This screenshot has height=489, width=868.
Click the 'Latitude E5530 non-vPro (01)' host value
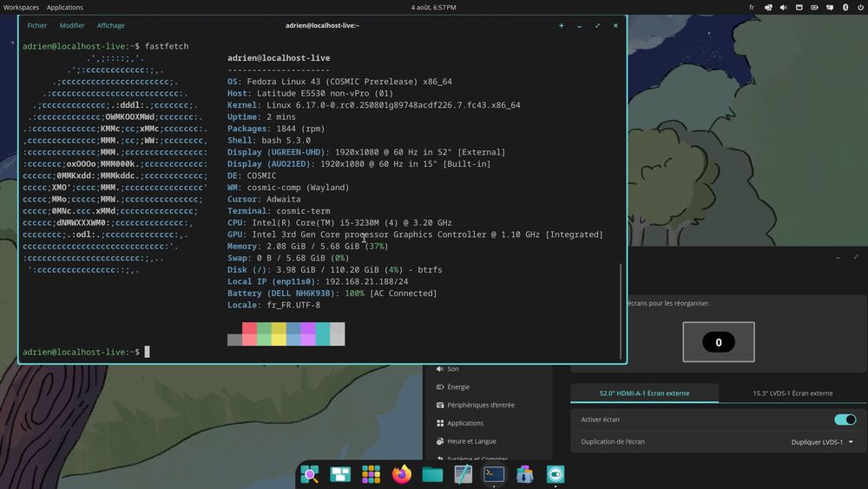[325, 93]
